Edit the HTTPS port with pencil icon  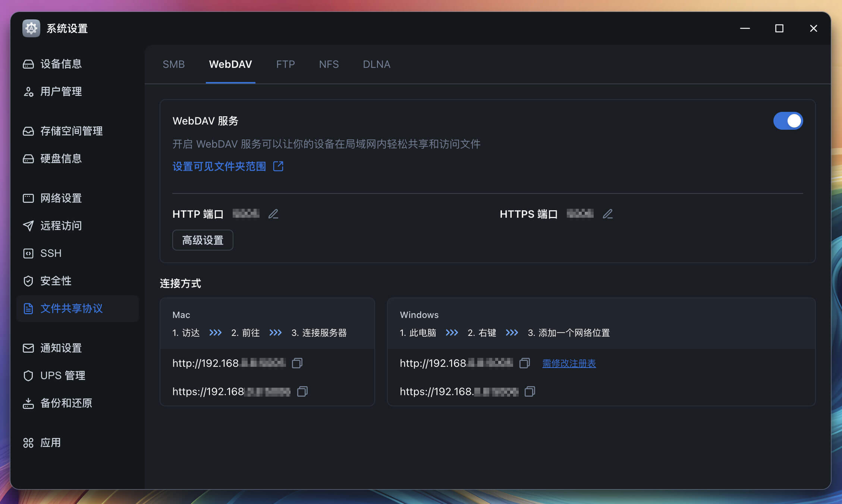(x=608, y=214)
